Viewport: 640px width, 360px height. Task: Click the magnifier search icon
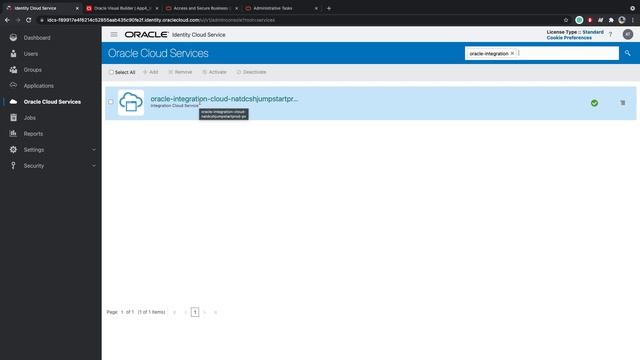[627, 53]
